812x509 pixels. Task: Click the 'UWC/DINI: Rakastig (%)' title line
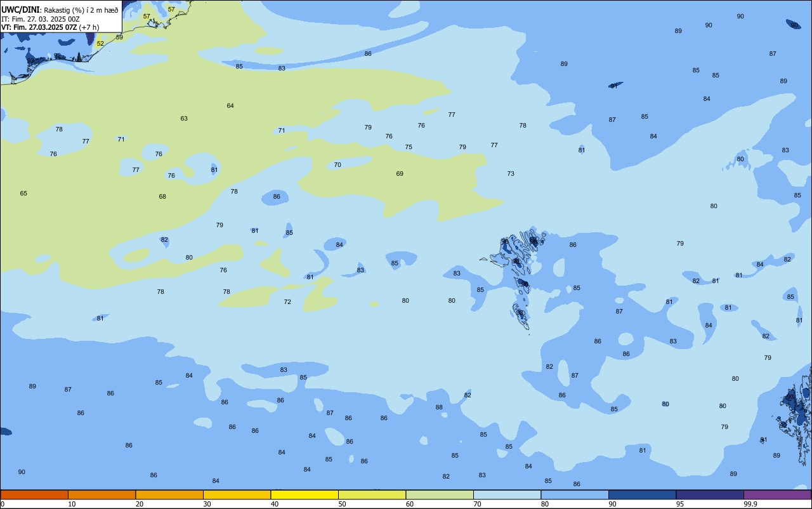coord(60,10)
